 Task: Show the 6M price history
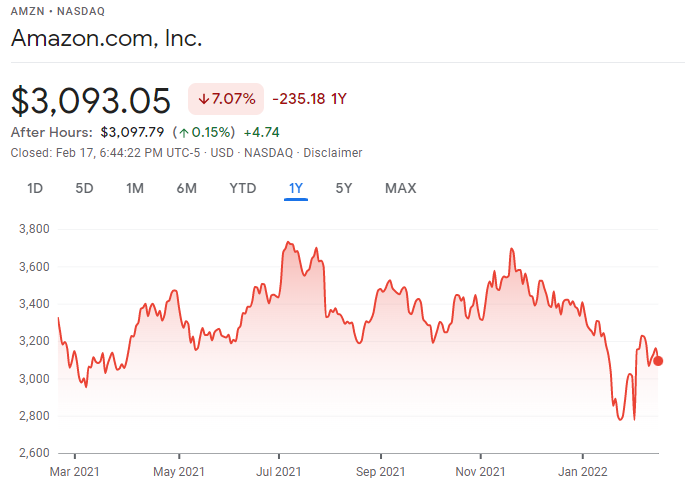(x=187, y=188)
